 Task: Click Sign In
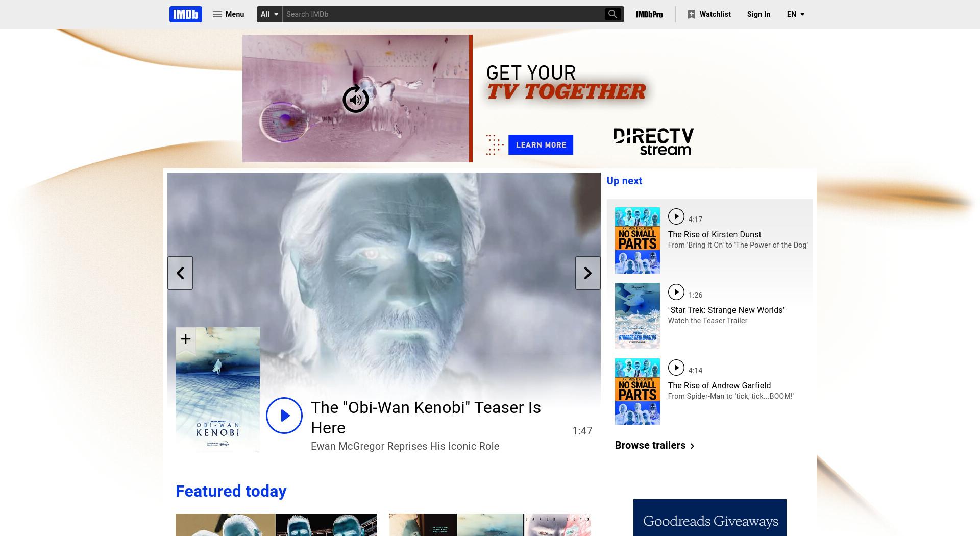(758, 14)
